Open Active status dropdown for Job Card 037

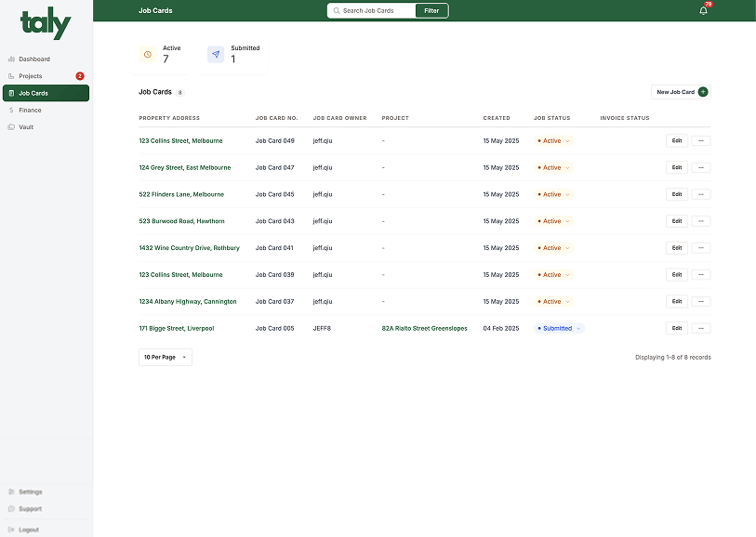point(554,302)
